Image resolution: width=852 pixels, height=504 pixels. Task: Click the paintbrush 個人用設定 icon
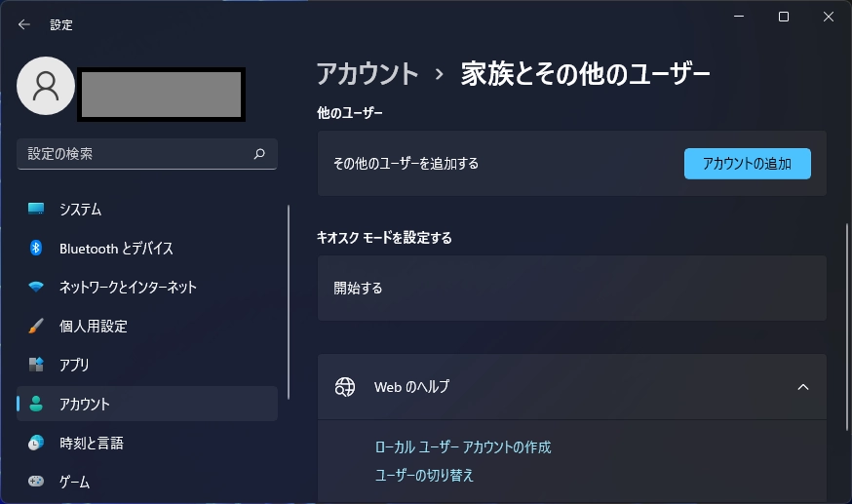(36, 326)
